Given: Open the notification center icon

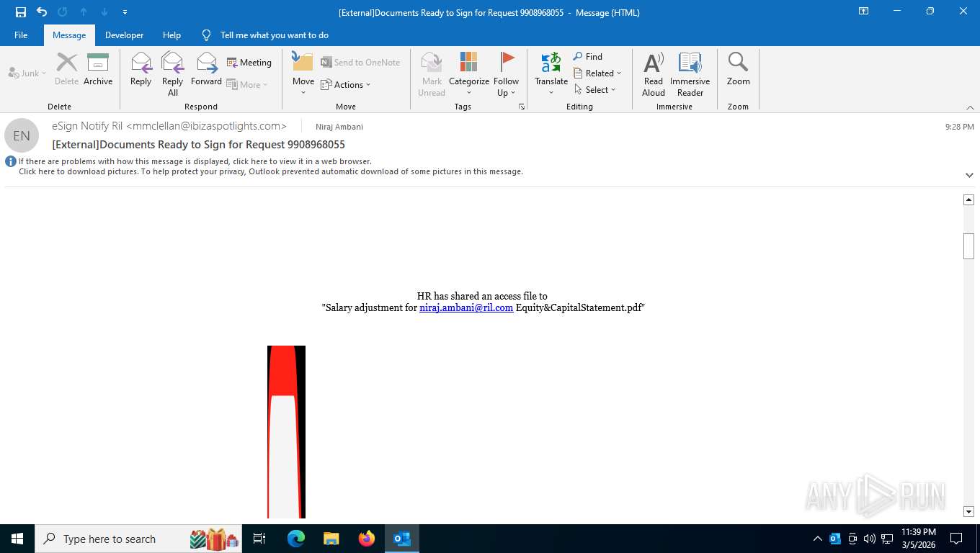Looking at the screenshot, I should coord(956,539).
